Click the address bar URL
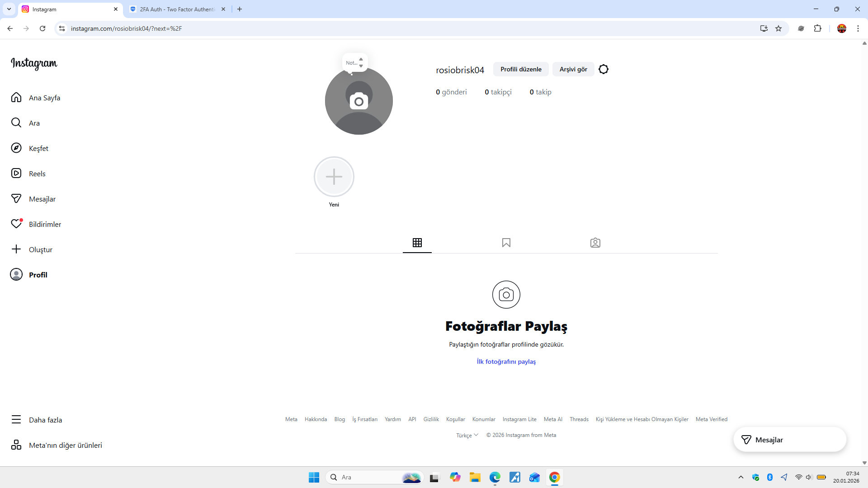This screenshot has width=868, height=488. [126, 28]
